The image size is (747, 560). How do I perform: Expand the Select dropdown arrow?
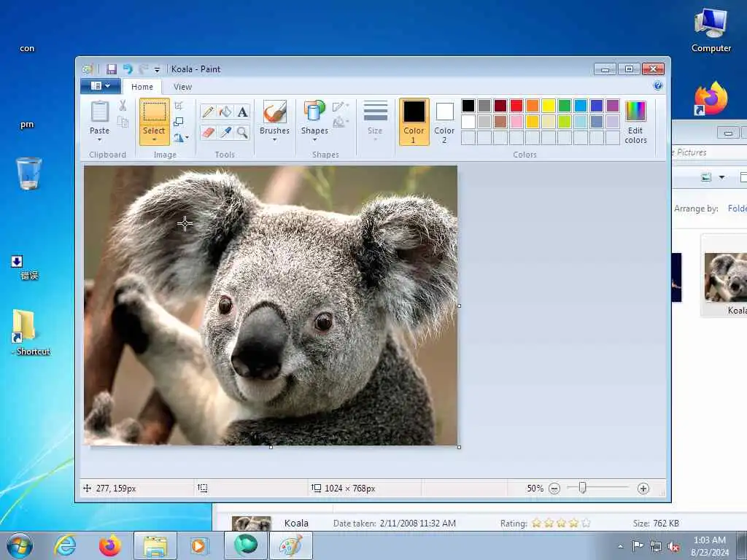pyautogui.click(x=155, y=140)
